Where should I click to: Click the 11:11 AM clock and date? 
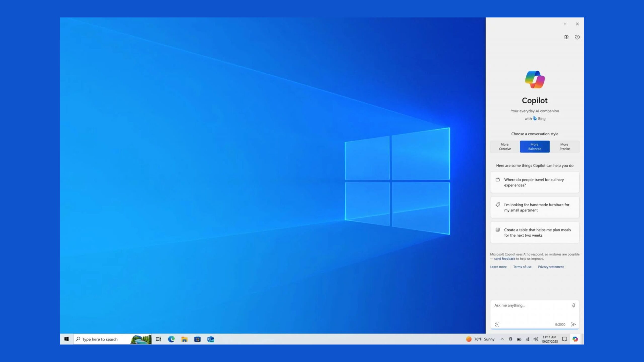coord(549,339)
